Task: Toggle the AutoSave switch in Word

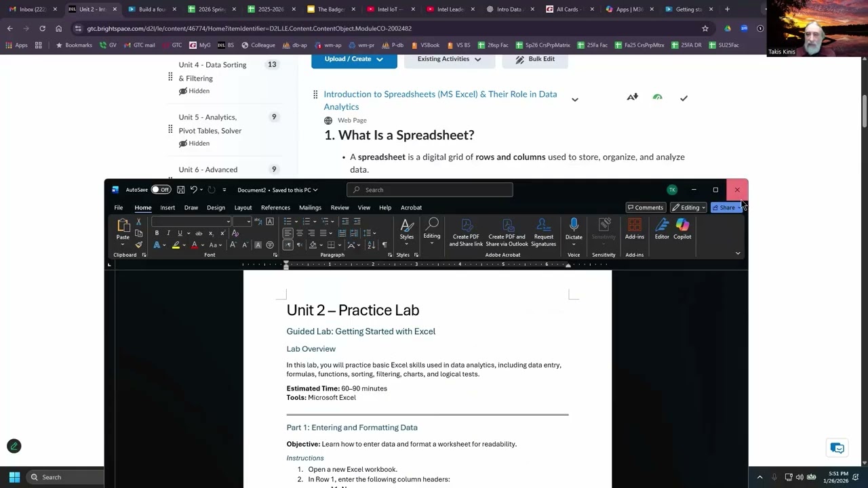Action: coord(161,190)
